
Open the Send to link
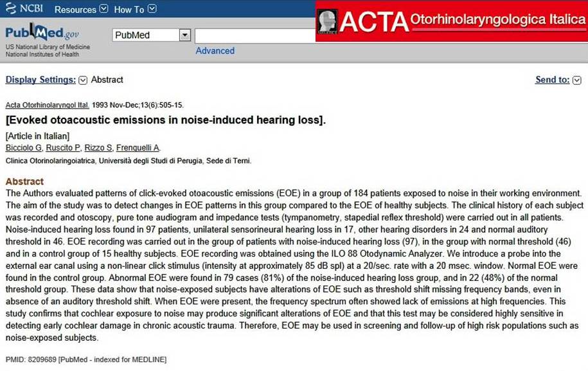(x=553, y=80)
